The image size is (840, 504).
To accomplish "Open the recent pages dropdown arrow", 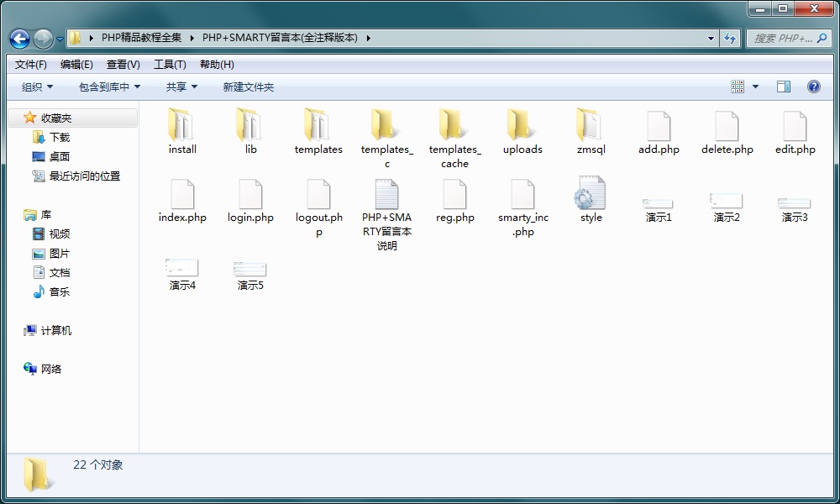I will pos(60,39).
